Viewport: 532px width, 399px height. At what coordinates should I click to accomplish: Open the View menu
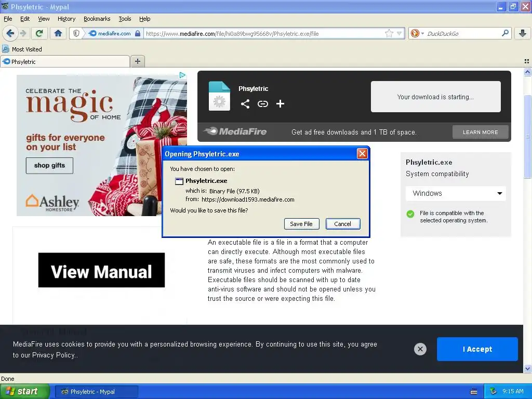coord(44,19)
